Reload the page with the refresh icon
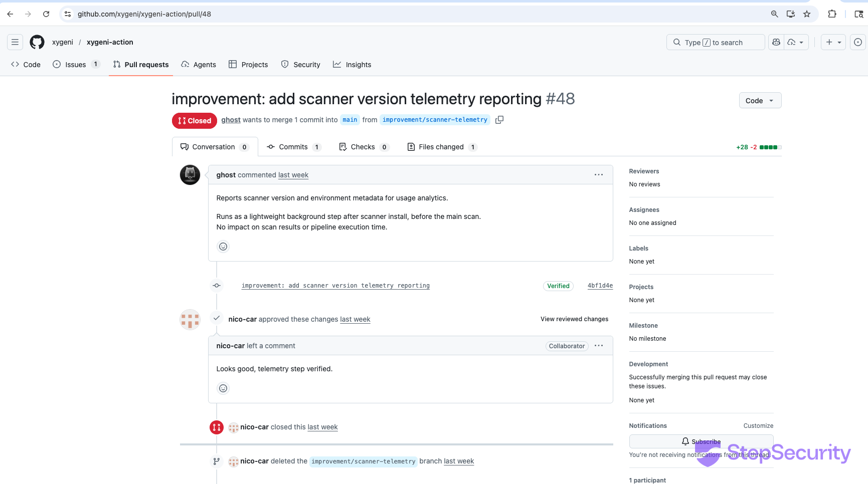Image resolution: width=868 pixels, height=484 pixels. tap(46, 14)
